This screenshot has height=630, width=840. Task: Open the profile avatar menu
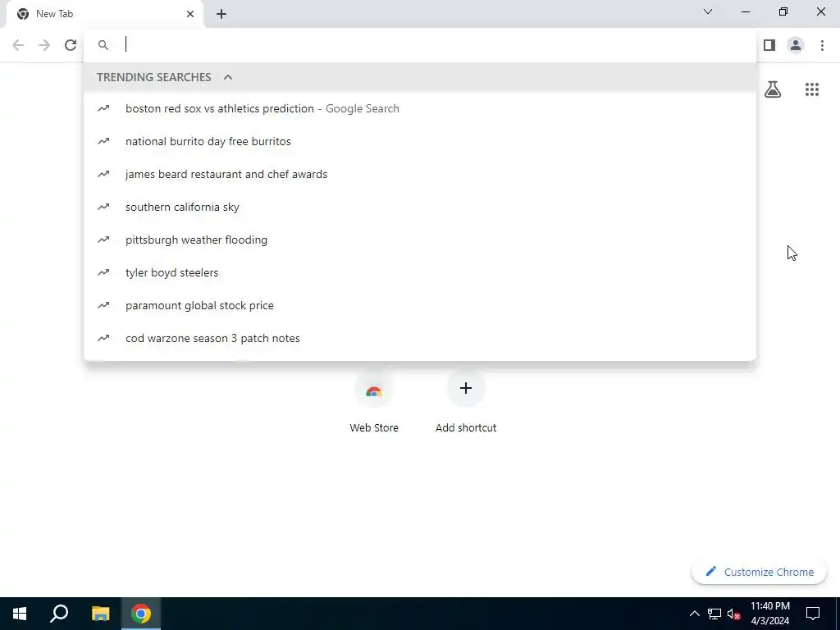coord(796,46)
